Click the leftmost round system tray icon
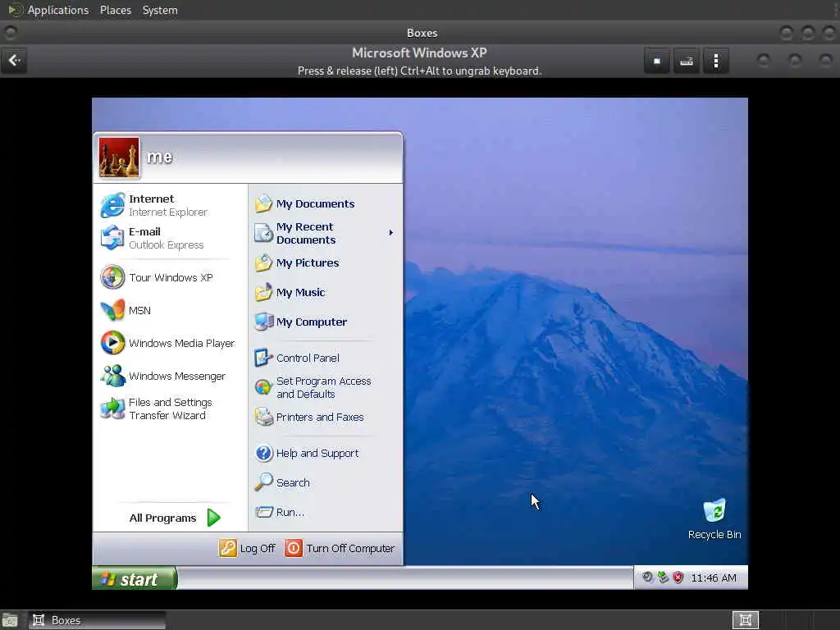 647,577
